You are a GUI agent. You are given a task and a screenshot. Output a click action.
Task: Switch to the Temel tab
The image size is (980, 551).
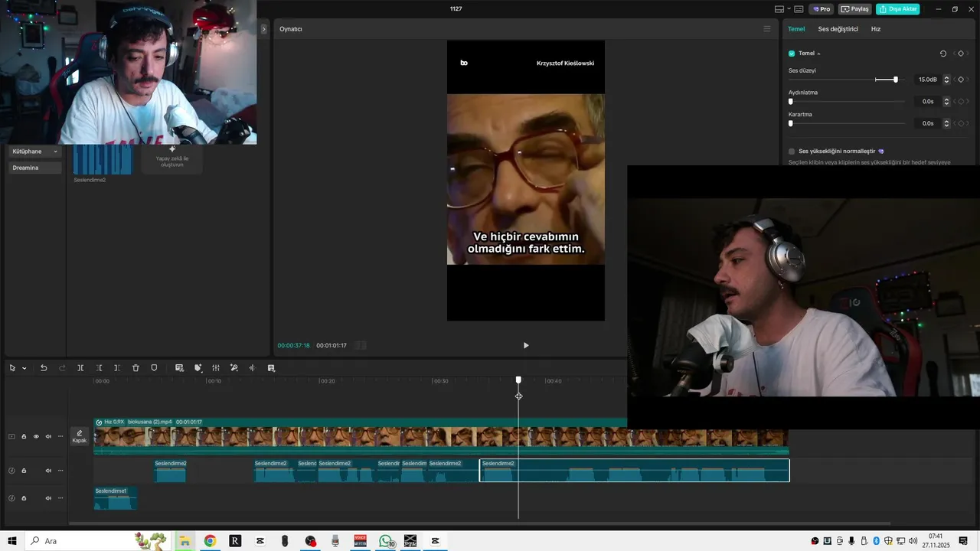point(796,29)
